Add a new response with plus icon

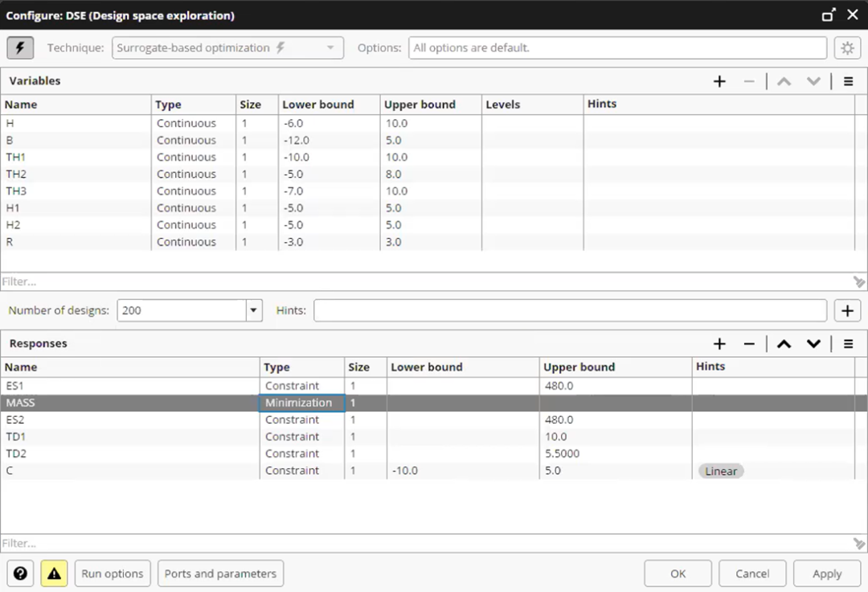[x=719, y=344]
